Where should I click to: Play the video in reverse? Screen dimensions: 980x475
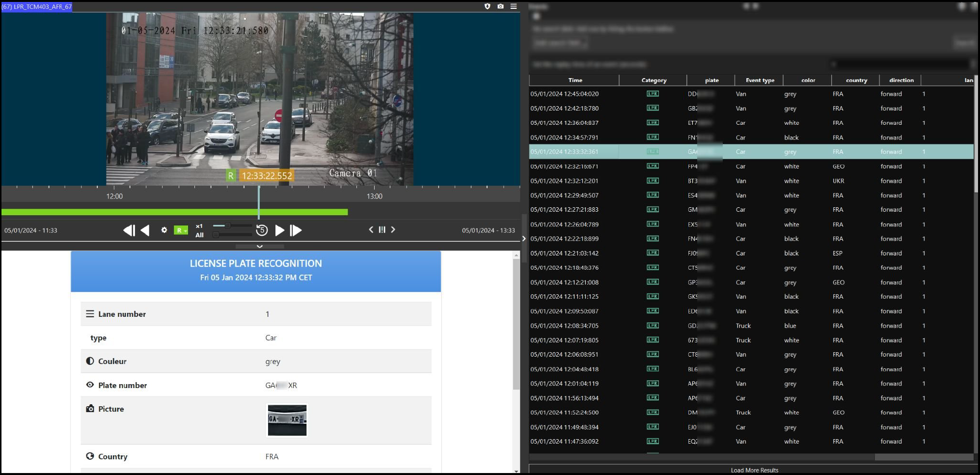[145, 230]
